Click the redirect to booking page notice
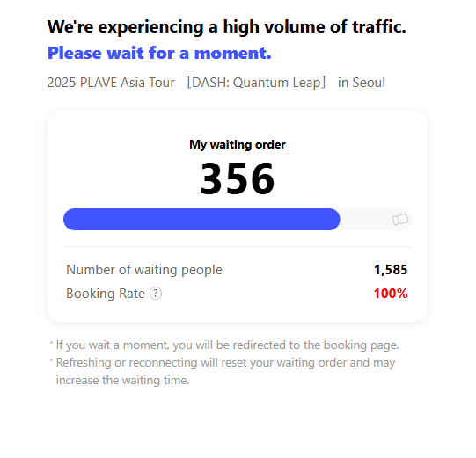 [227, 345]
